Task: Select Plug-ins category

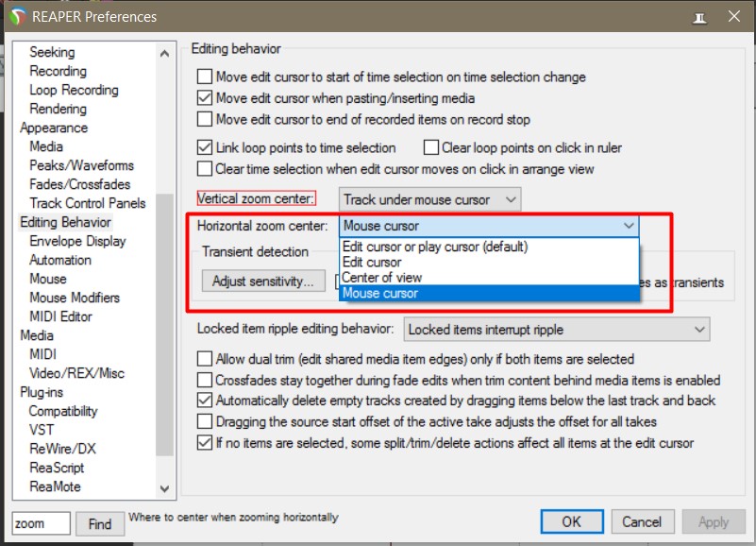Action: pyautogui.click(x=42, y=392)
